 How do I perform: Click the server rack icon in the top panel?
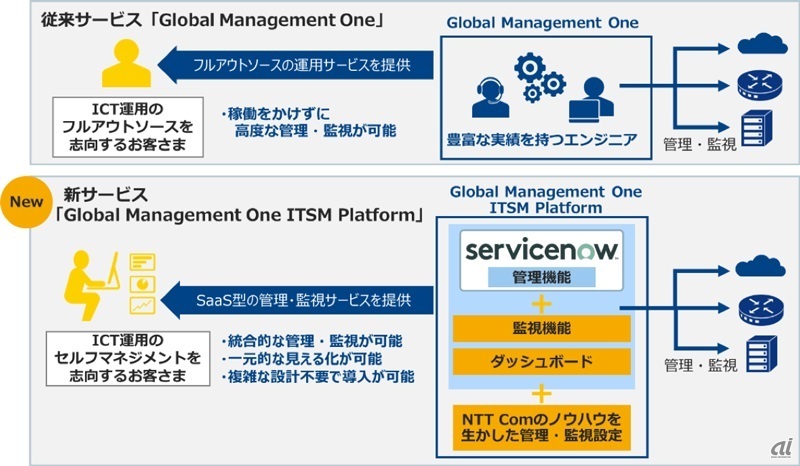[757, 129]
